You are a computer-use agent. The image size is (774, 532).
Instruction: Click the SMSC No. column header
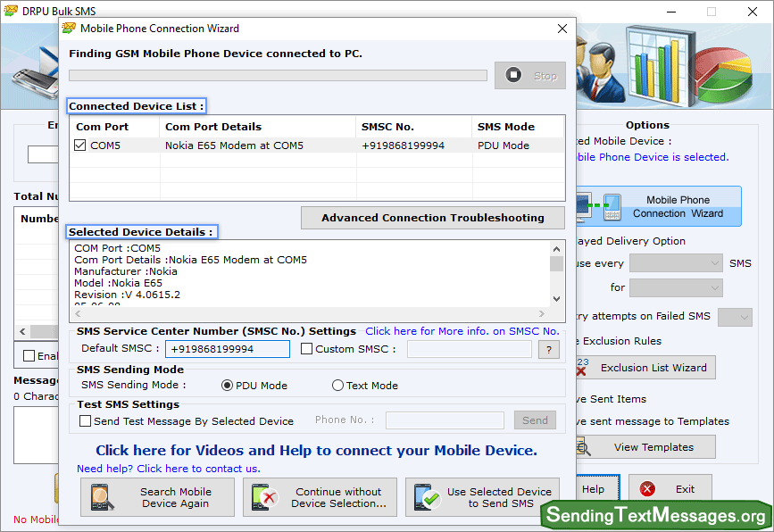413,127
